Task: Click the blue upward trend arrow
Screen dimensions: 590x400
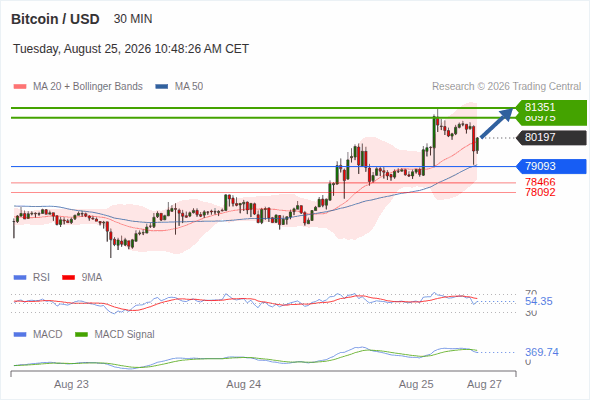Action: tap(497, 123)
